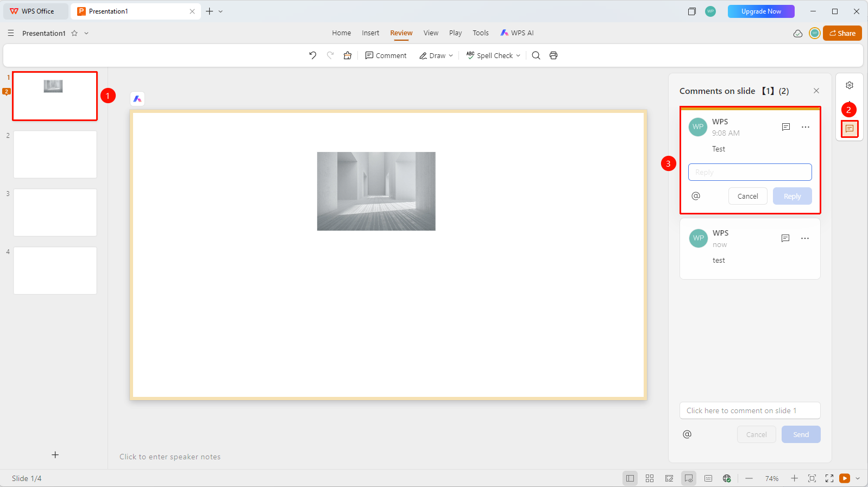Screen dimensions: 868x487
Task: Open the slideshow options arrow in status bar
Action: 858,478
